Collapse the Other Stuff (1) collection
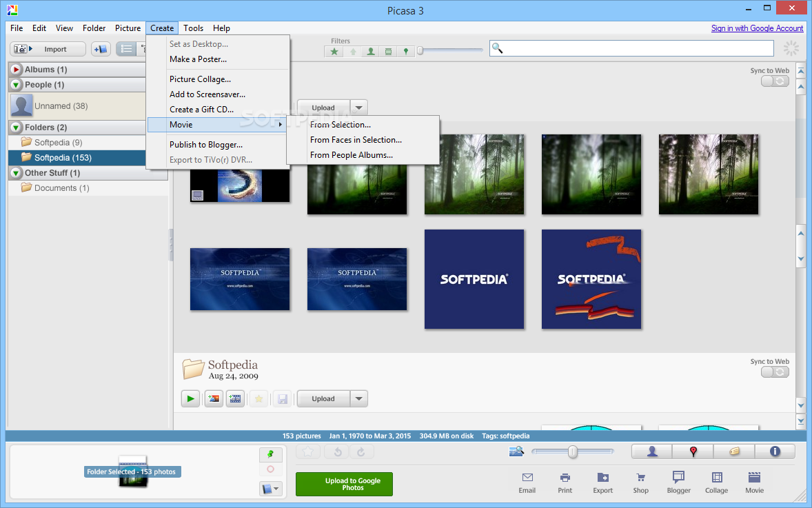Screen dimensions: 812x508 coord(16,173)
